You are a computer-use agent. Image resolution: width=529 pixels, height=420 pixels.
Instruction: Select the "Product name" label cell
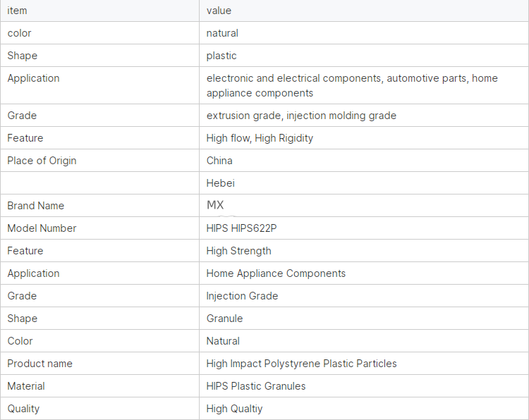pyautogui.click(x=39, y=364)
